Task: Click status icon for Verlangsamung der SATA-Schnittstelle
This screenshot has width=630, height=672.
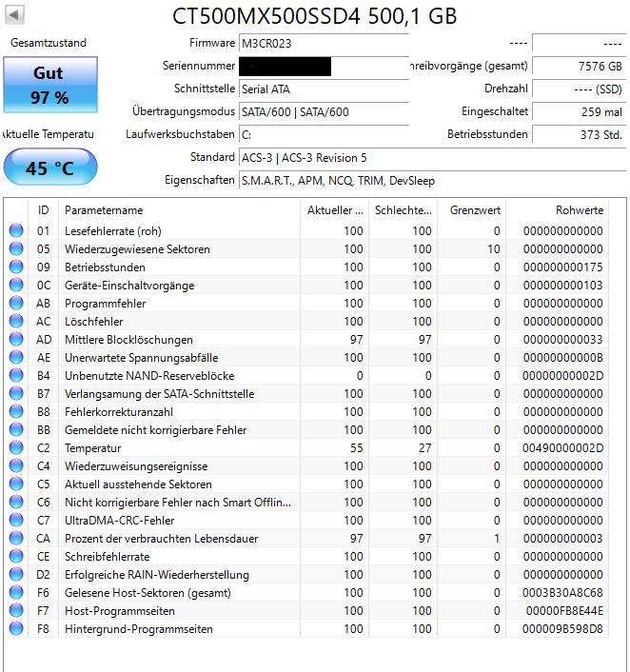Action: pos(16,393)
